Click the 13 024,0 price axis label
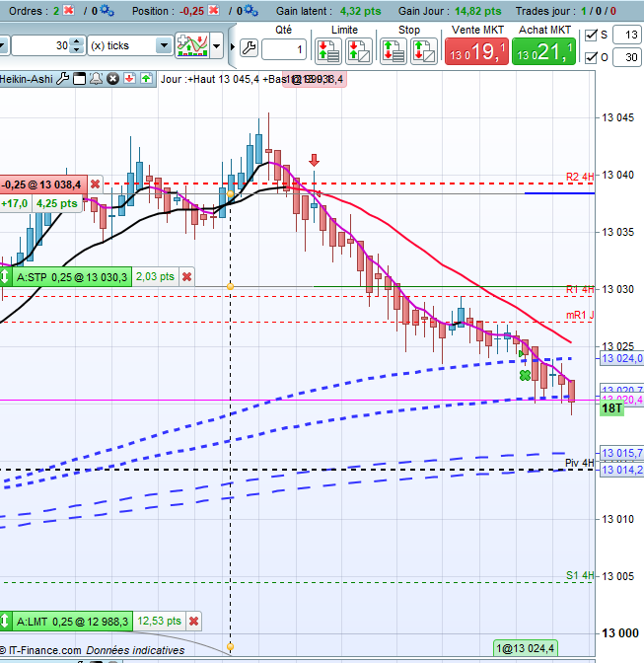Image resolution: width=644 pixels, height=663 pixels. pos(621,358)
